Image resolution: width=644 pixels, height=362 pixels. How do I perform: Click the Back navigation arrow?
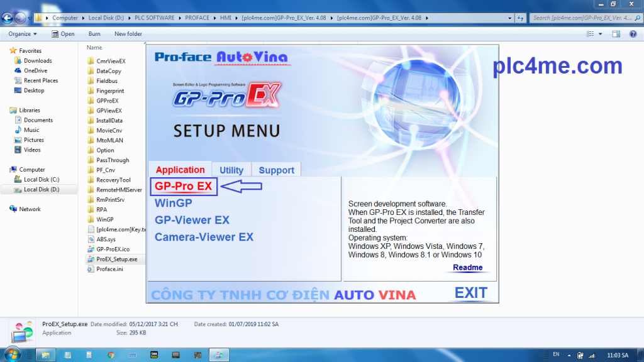coord(8,18)
